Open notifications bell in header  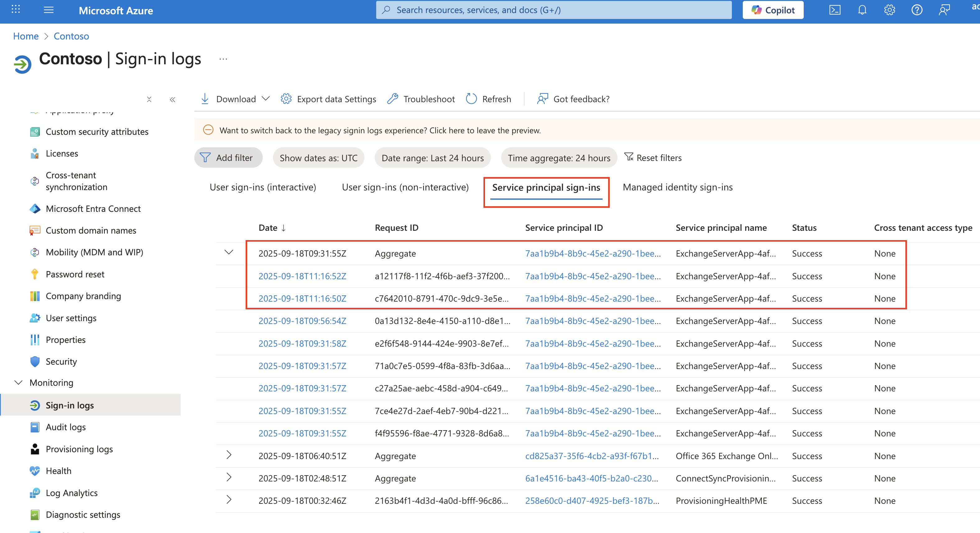[x=862, y=10]
